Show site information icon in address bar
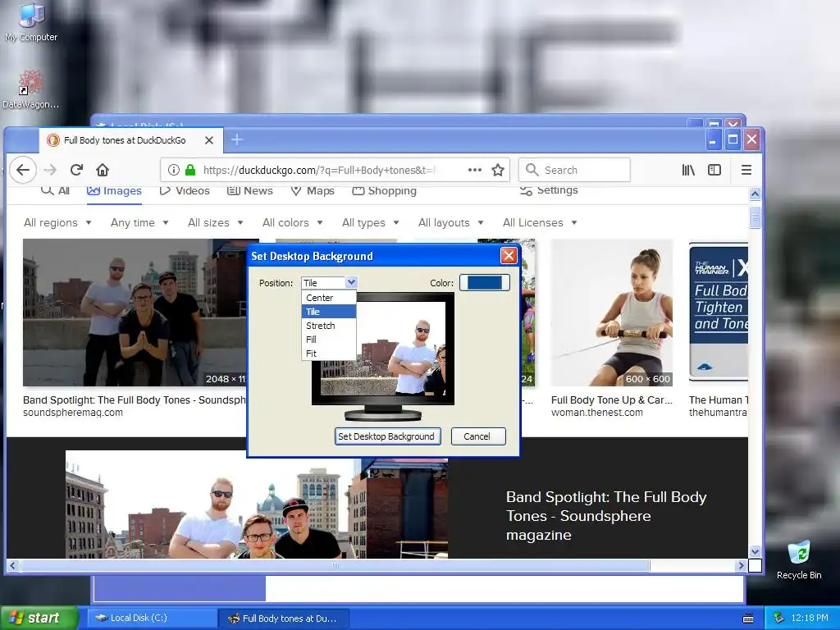840x630 pixels. tap(174, 171)
